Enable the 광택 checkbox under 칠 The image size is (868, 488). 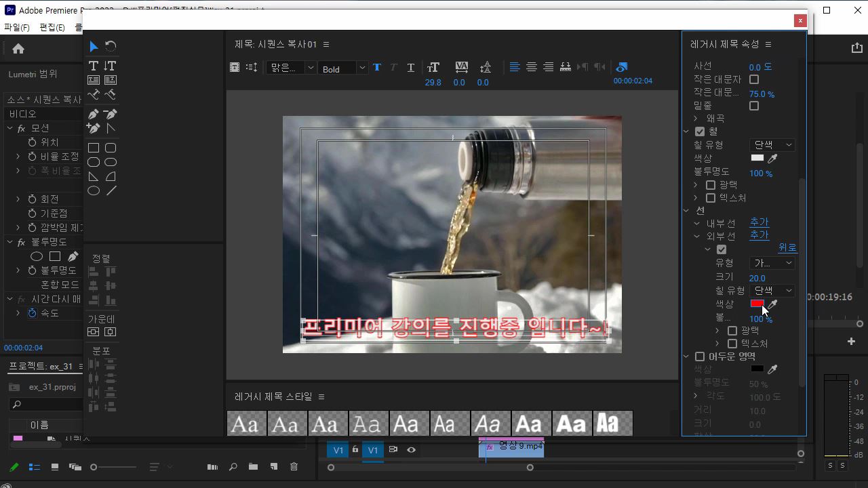coord(711,184)
